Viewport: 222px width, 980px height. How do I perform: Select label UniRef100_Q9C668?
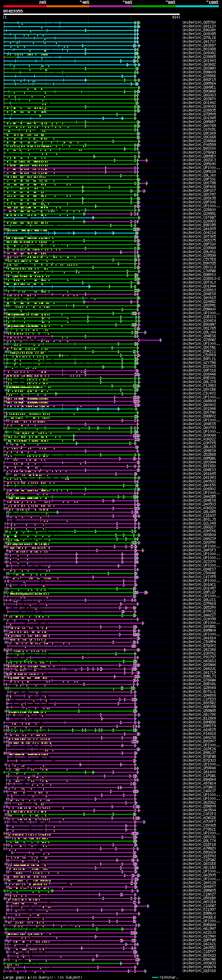pyautogui.click(x=199, y=137)
